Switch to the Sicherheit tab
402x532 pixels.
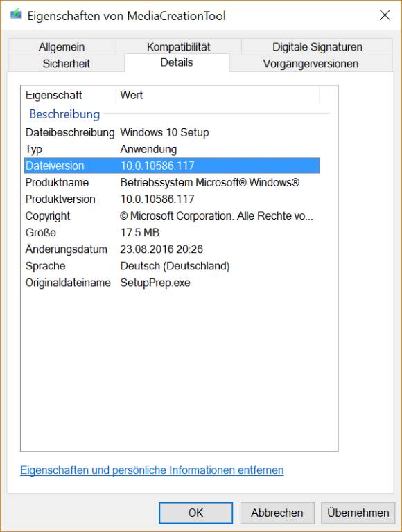click(67, 64)
